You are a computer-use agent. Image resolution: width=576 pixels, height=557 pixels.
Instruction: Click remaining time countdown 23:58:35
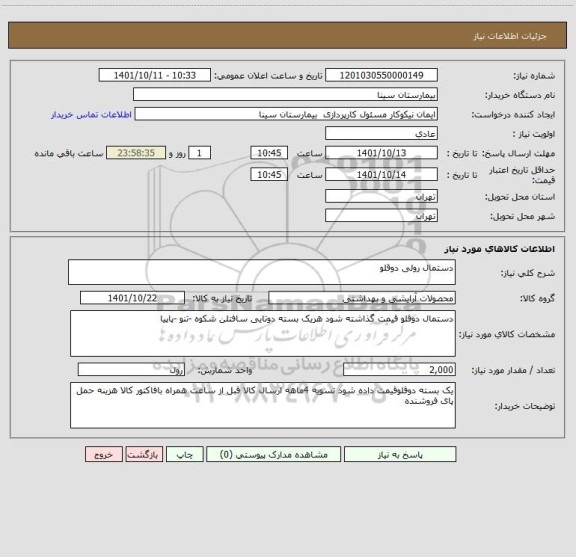[136, 153]
